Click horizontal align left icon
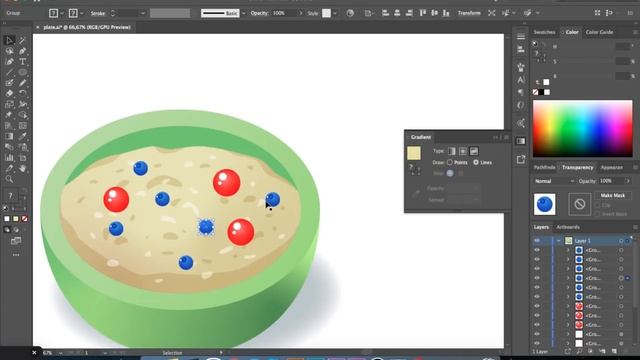This screenshot has height=360, width=640. pos(385,13)
